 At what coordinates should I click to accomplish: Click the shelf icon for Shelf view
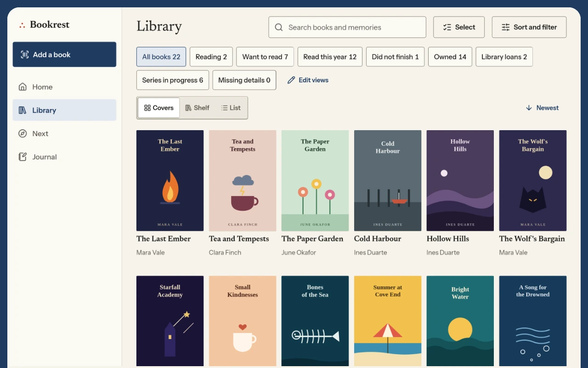188,108
